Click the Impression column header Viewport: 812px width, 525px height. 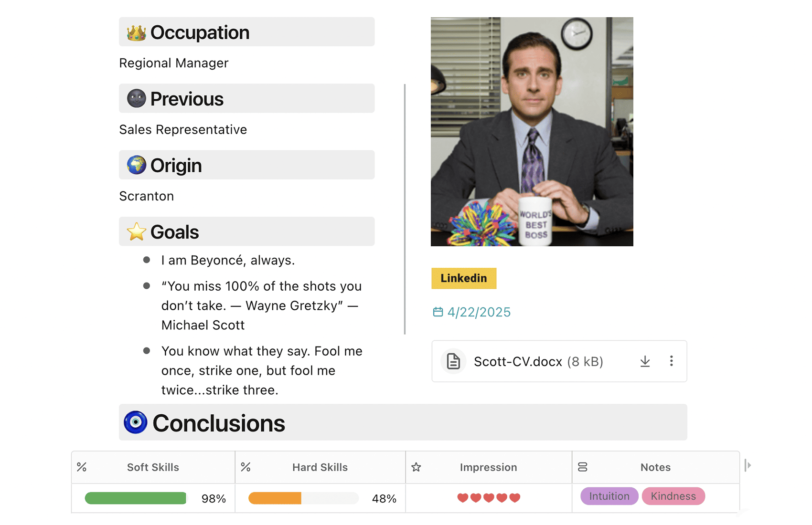click(x=488, y=467)
